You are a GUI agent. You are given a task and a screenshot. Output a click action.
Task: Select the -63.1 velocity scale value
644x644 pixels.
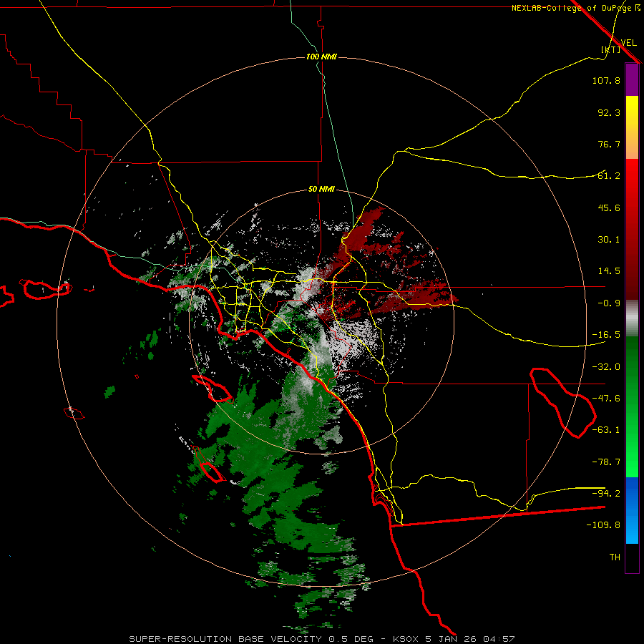click(x=606, y=430)
